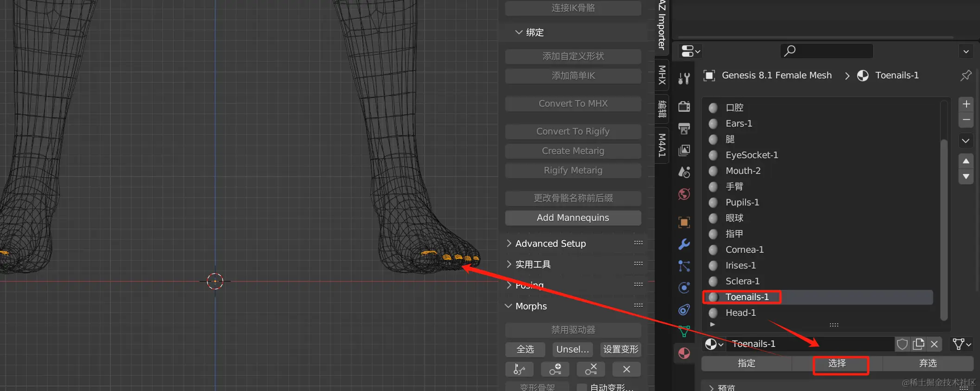980x391 pixels.
Task: Click the material list scrollbar
Action: coord(944,230)
